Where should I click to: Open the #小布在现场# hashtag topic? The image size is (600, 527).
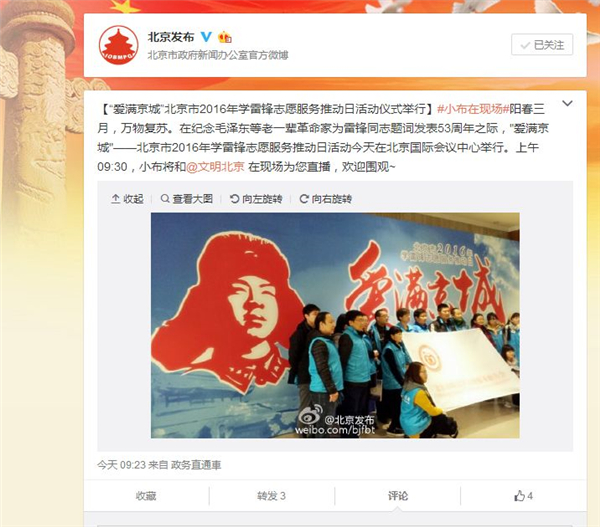point(473,109)
